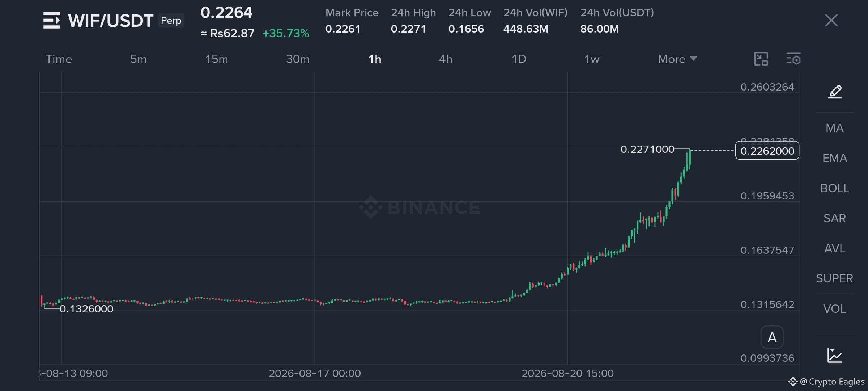Click the +35.73% change value
Viewport: 868px width, 391px height.
[286, 33]
